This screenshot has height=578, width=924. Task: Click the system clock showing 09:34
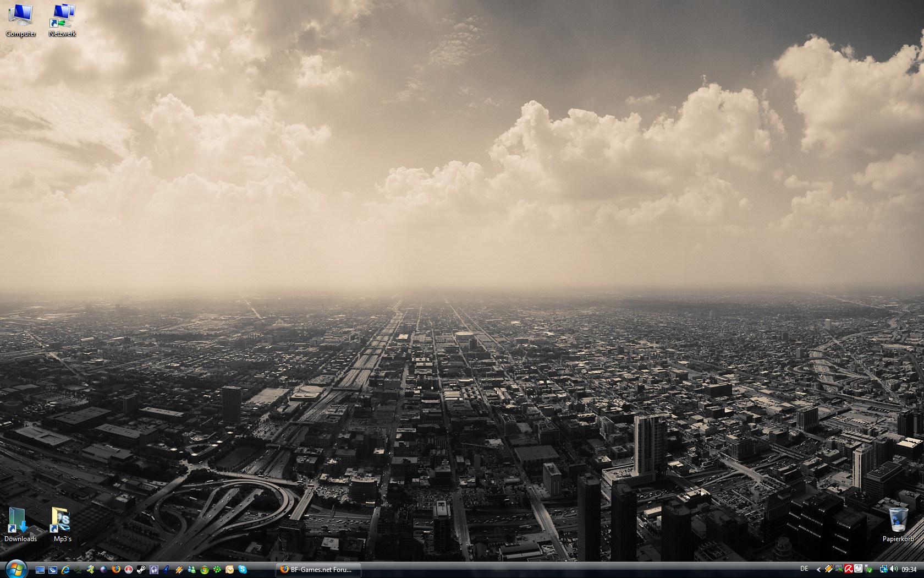click(x=909, y=569)
